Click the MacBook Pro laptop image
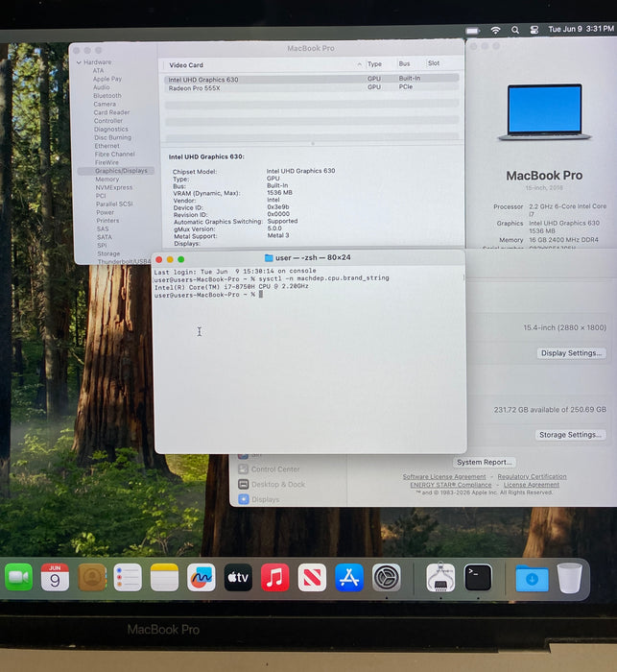This screenshot has width=617, height=672. pos(544,112)
